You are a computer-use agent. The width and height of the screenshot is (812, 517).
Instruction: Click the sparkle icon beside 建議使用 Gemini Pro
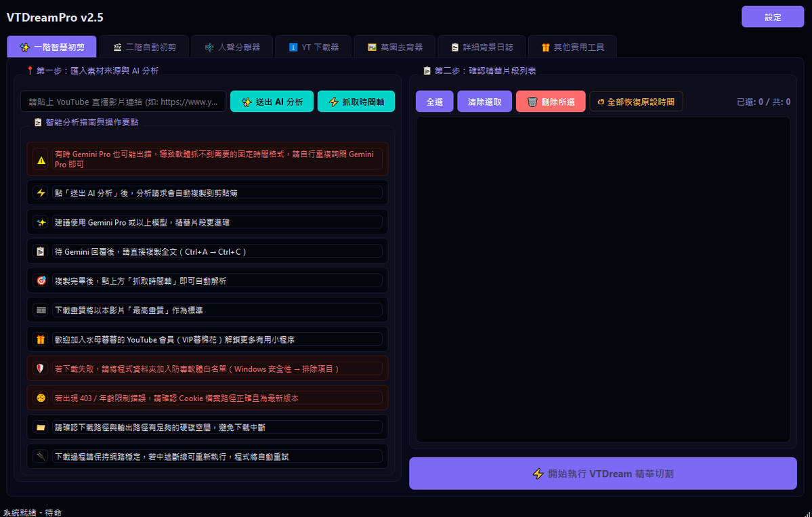41,222
